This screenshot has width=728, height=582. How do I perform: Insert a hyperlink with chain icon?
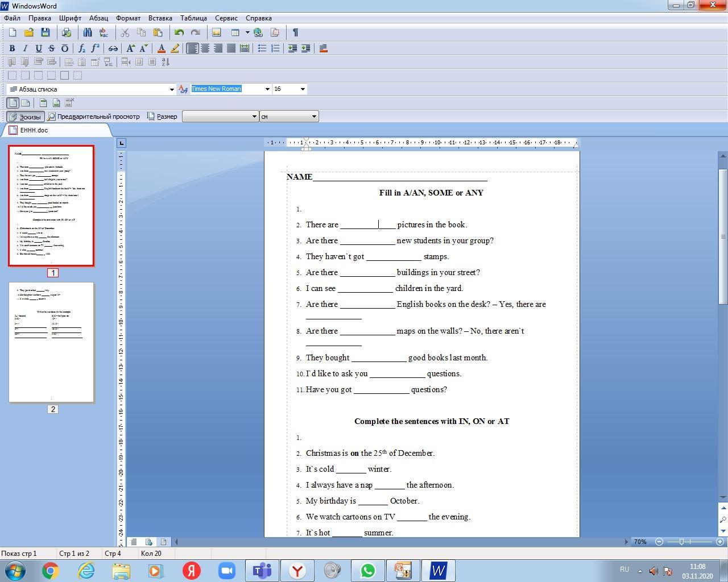click(x=113, y=48)
